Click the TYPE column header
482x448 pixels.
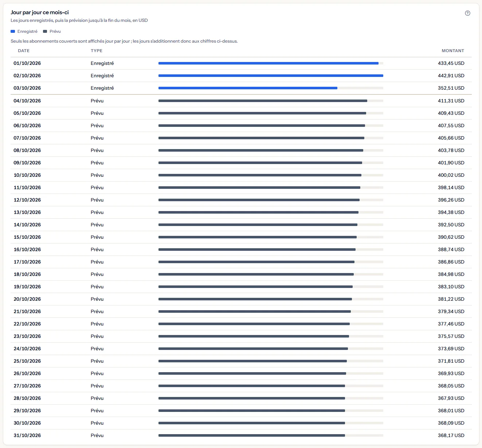(x=97, y=51)
